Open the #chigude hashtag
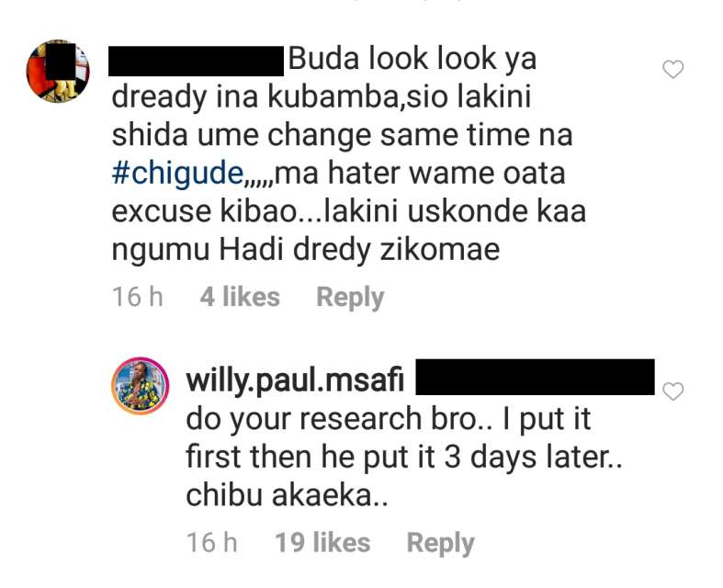Viewport: 723px width, 588px height. (178, 174)
